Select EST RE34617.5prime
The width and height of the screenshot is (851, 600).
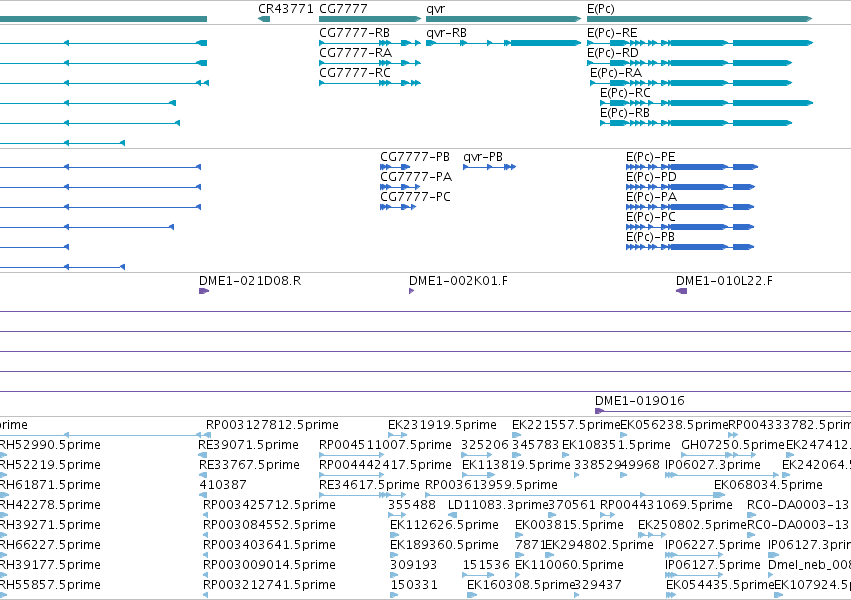(x=370, y=485)
